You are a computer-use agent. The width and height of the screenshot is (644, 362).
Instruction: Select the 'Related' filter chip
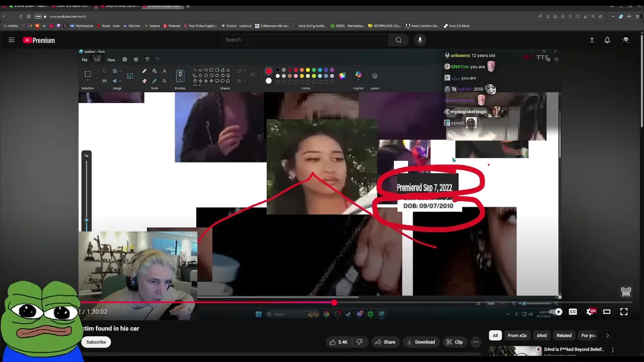(564, 335)
